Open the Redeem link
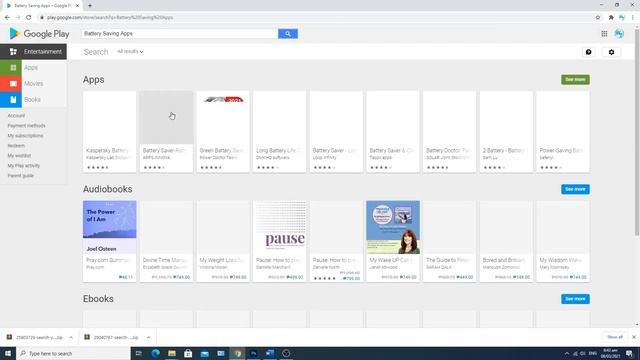This screenshot has height=360, width=640. [x=16, y=146]
